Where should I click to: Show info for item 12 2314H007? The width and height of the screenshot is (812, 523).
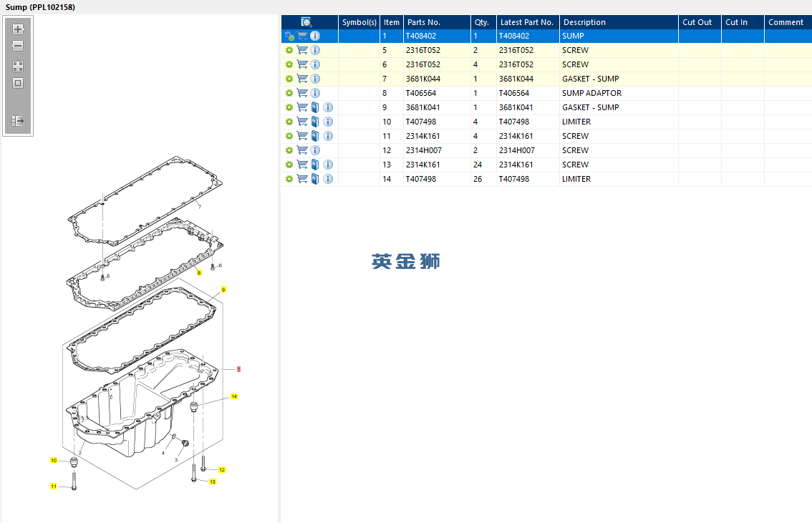(315, 150)
